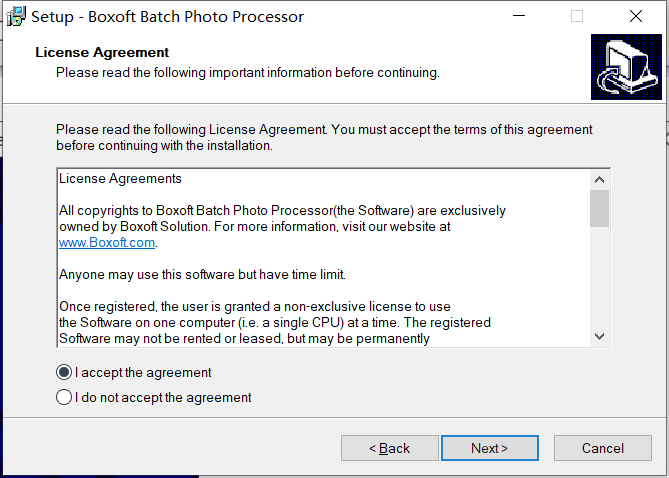Click the installer computer graphic in header
The width and height of the screenshot is (669, 478).
(626, 67)
